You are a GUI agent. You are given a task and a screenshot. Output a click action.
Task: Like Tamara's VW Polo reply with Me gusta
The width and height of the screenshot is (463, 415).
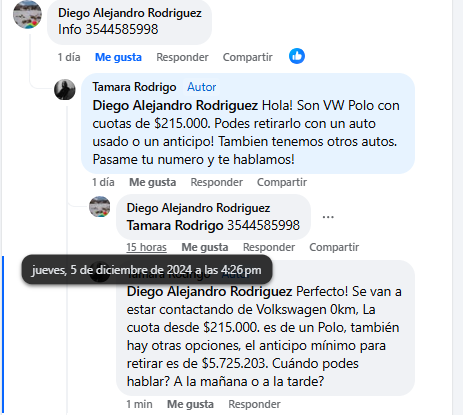[153, 182]
